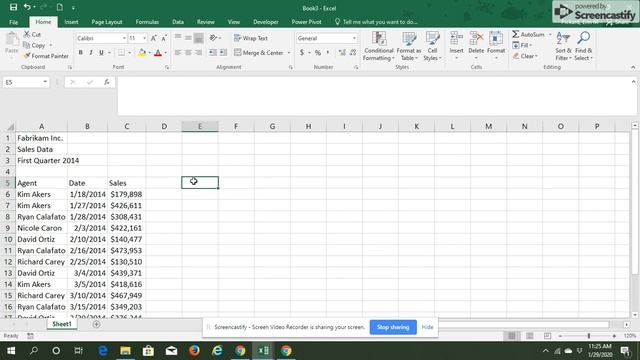The image size is (640, 360).
Task: Switch to the Formulas tab
Action: tap(147, 22)
